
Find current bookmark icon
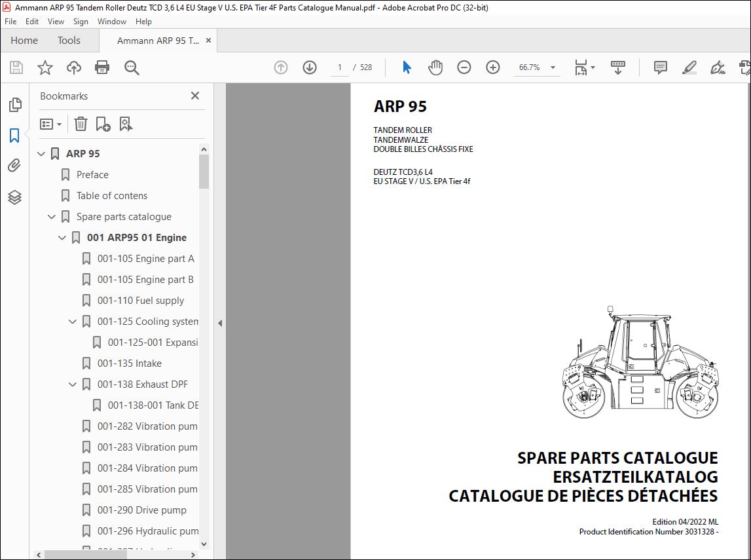point(126,124)
